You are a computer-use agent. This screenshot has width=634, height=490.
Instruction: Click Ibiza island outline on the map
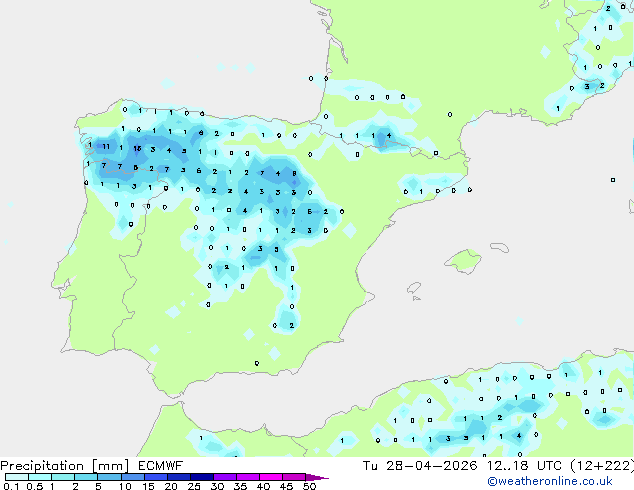click(x=414, y=288)
